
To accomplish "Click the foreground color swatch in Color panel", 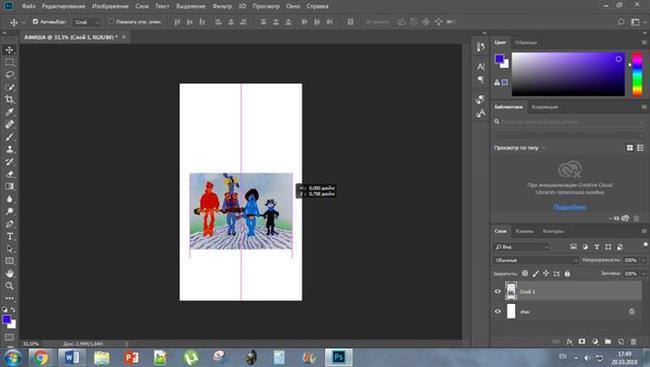I will [500, 59].
